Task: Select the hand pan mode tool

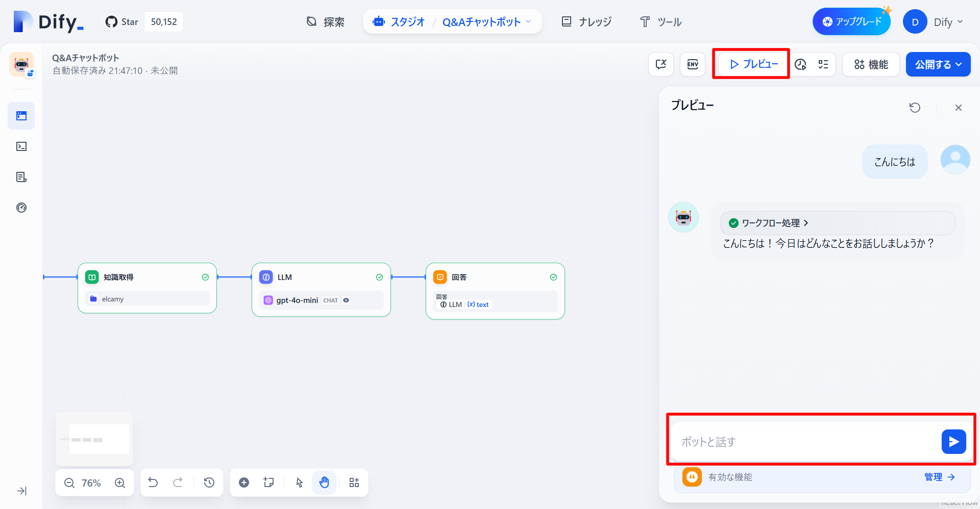Action: [x=324, y=482]
